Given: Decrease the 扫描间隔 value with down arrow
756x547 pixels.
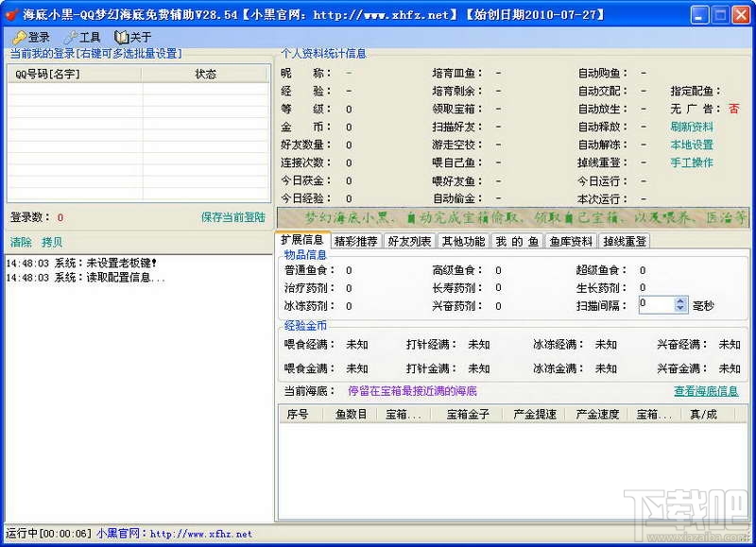Looking at the screenshot, I should [680, 308].
